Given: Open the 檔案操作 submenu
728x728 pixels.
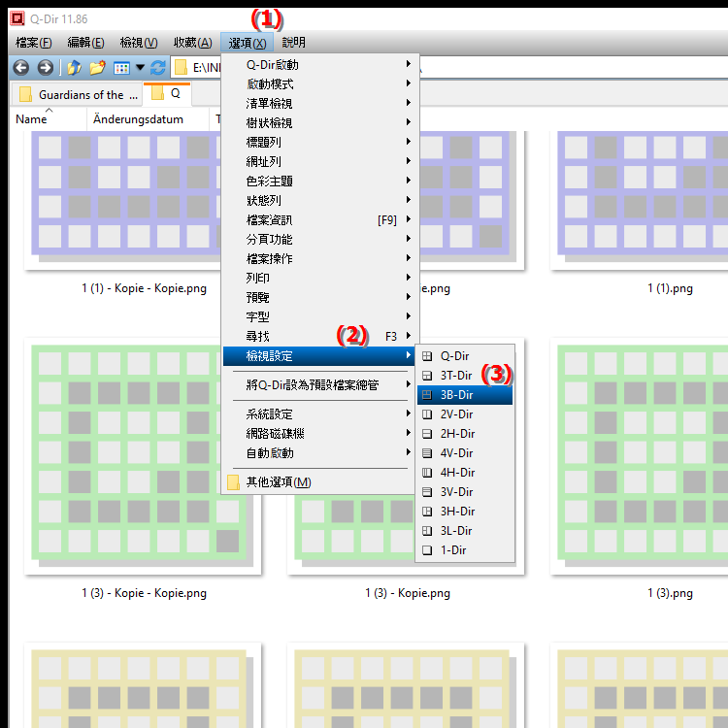Looking at the screenshot, I should click(x=319, y=259).
